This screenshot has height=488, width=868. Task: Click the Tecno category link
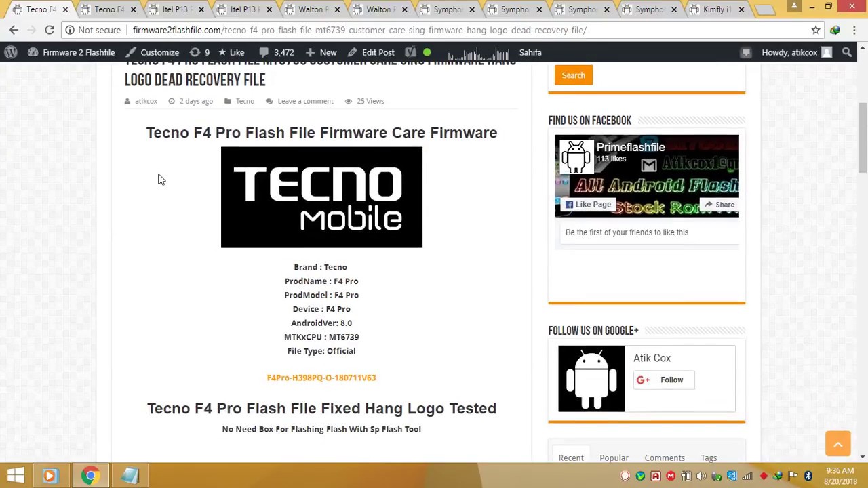(245, 101)
